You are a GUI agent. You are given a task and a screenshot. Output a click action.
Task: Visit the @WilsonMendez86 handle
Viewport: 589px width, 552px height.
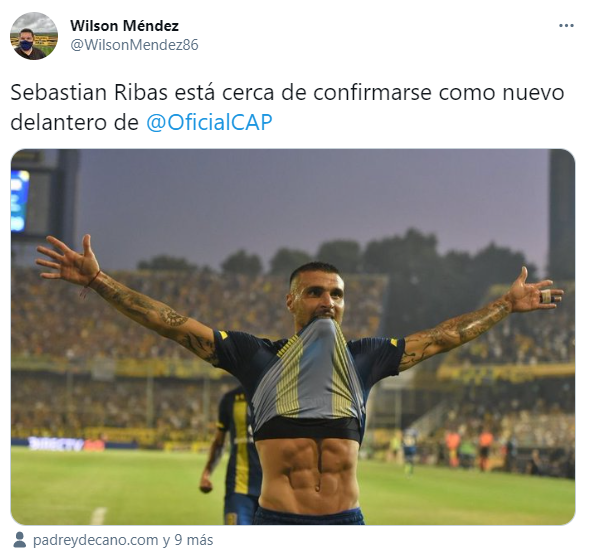[134, 45]
